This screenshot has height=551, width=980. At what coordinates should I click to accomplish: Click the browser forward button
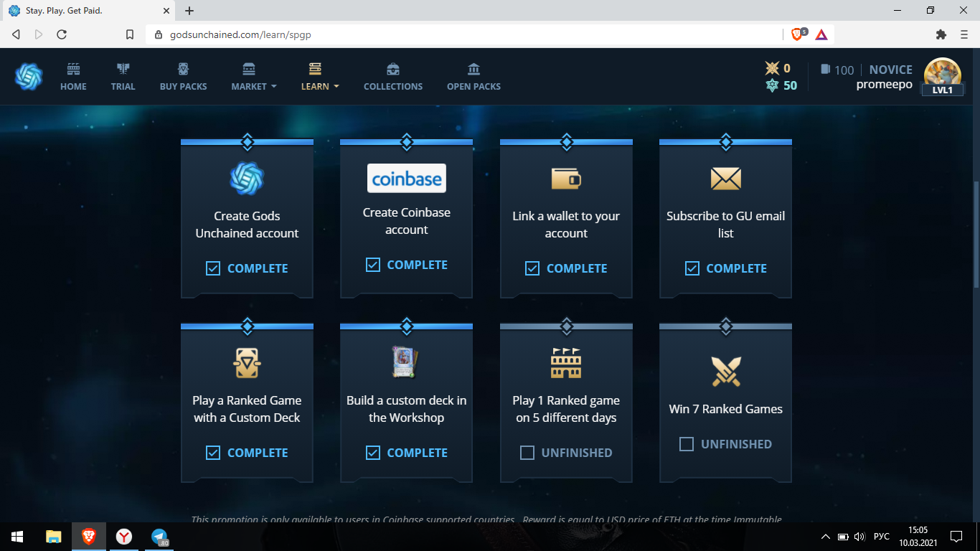click(x=39, y=34)
